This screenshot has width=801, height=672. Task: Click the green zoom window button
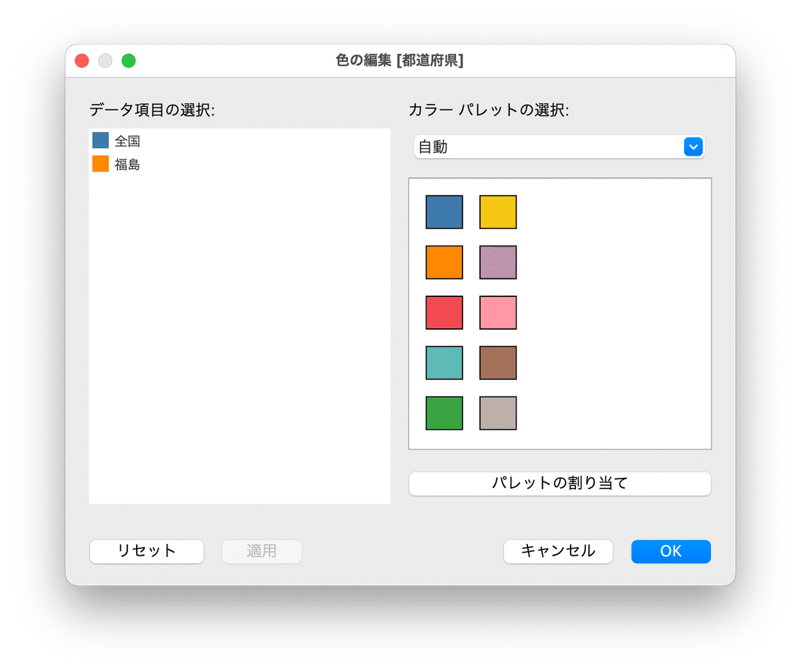pyautogui.click(x=129, y=61)
